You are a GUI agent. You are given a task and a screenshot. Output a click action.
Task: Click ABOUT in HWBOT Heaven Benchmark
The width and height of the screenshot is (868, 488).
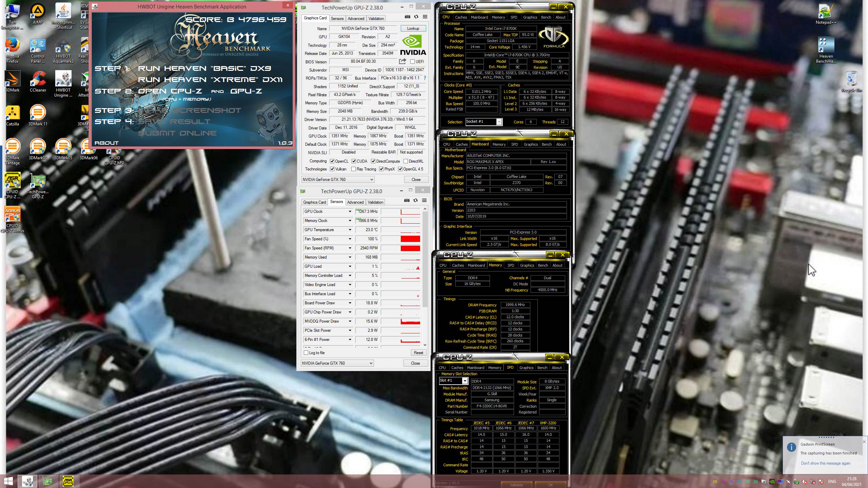click(x=106, y=143)
